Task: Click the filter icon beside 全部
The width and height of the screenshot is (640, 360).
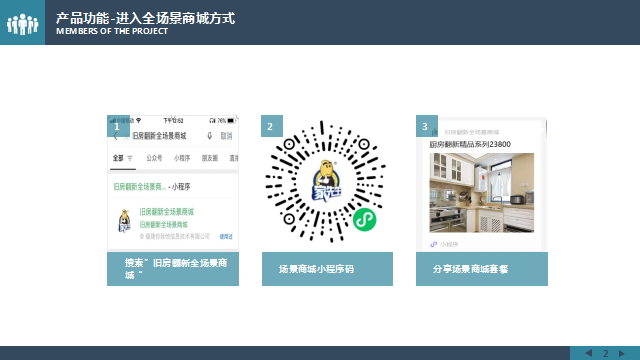Action: tap(130, 158)
